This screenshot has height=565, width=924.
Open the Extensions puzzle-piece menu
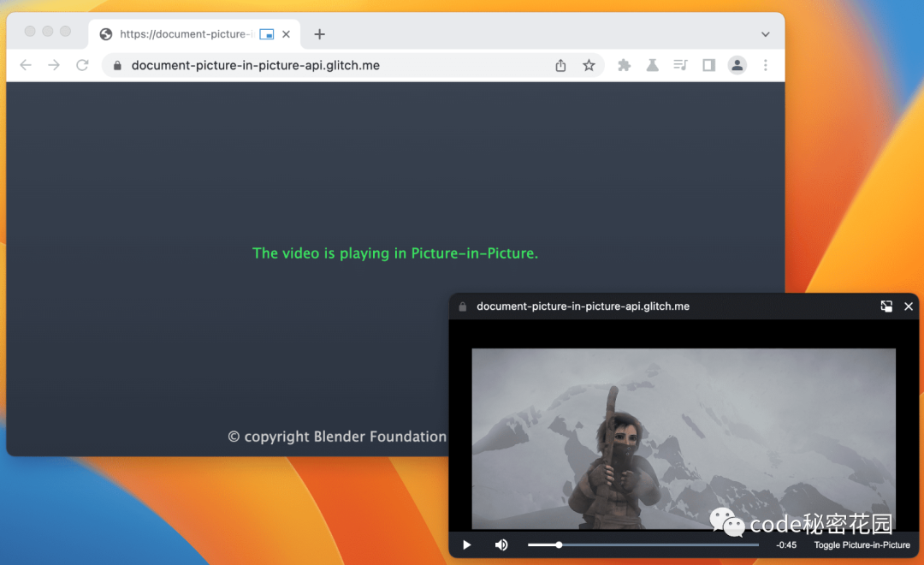[624, 65]
